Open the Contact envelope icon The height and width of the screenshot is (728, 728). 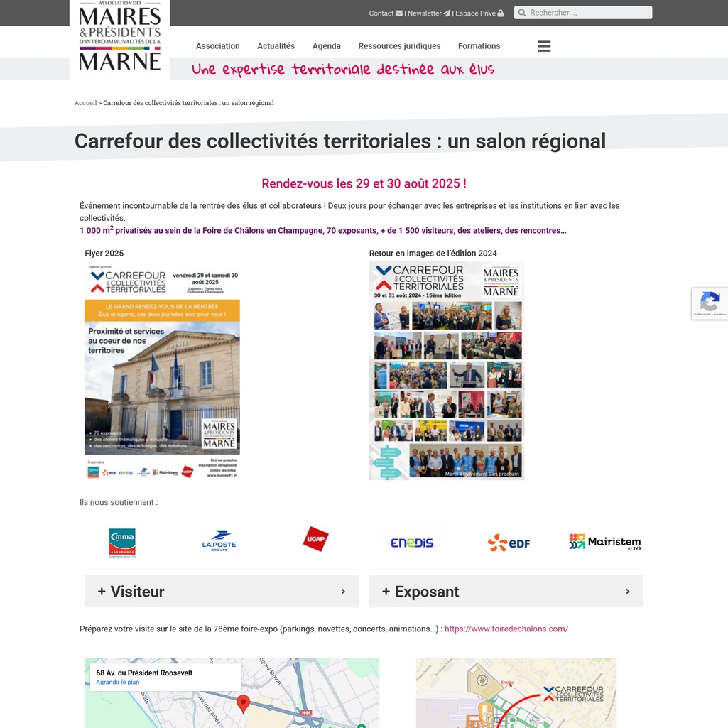click(398, 13)
